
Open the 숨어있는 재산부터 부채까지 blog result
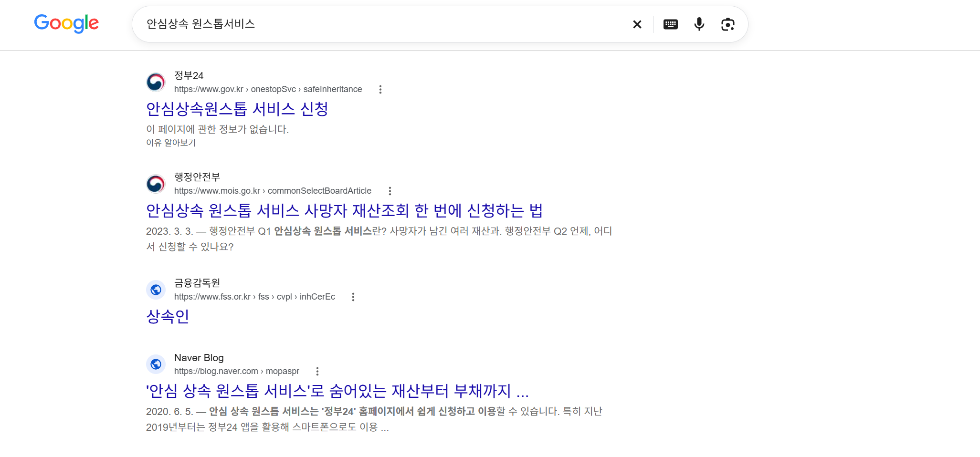coord(337,391)
